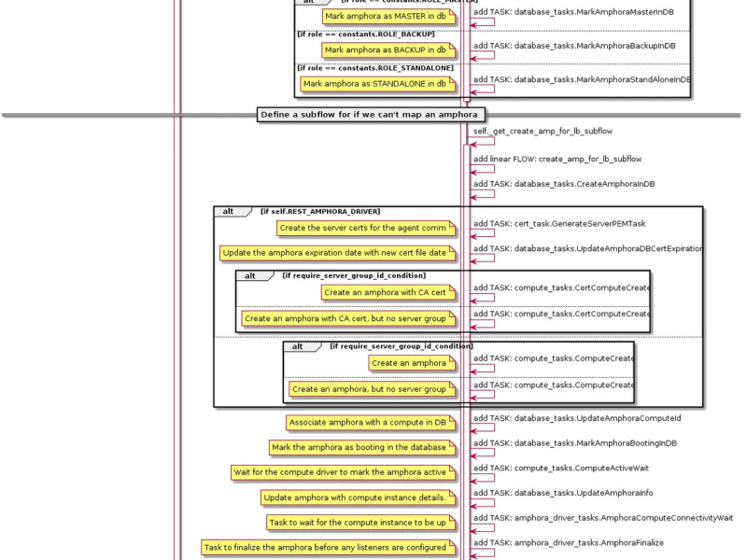Click the database_tasks.MarkAmphoraBackupInDB task label

574,46
